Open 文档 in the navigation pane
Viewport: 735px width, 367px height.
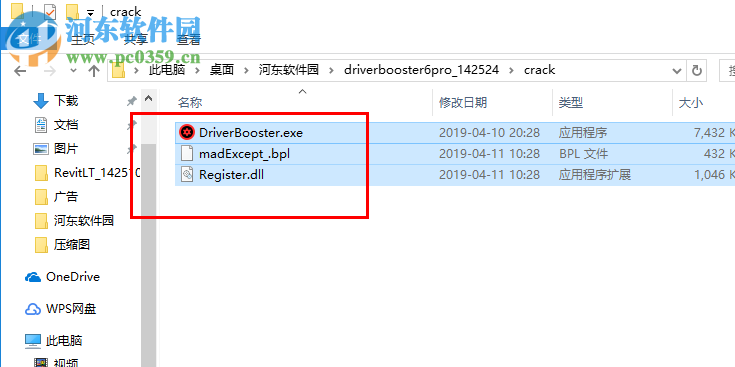coord(66,125)
